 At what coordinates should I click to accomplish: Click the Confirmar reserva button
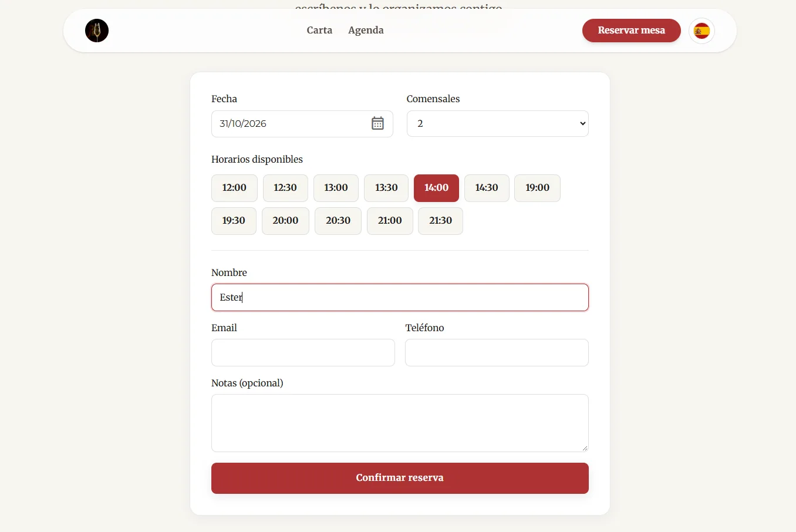click(400, 478)
